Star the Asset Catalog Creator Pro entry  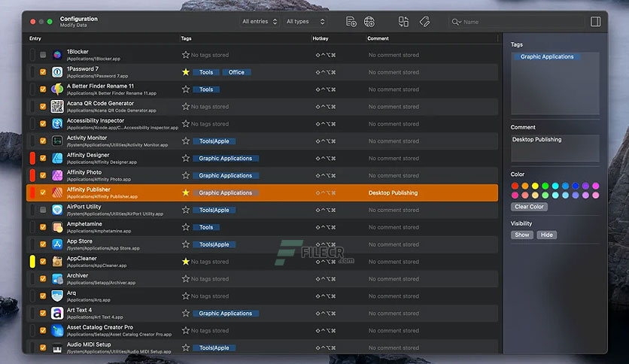[185, 331]
